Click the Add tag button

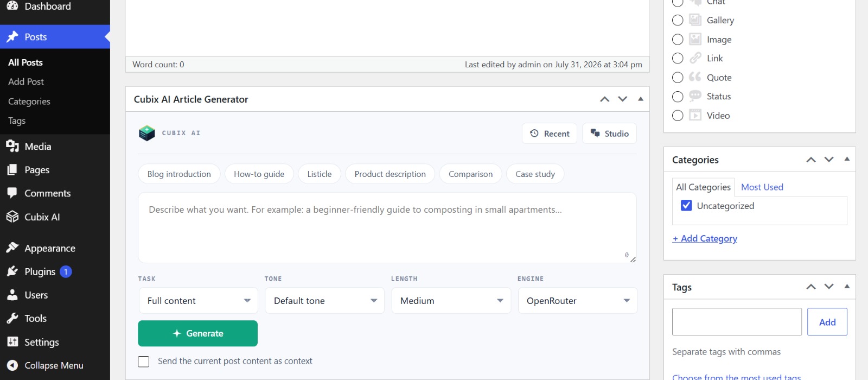827,322
